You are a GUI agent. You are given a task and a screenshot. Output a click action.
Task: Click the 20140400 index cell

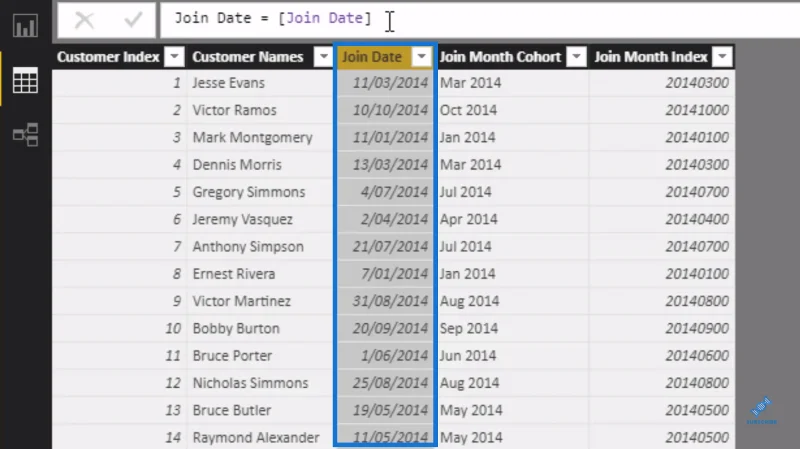tap(662, 219)
